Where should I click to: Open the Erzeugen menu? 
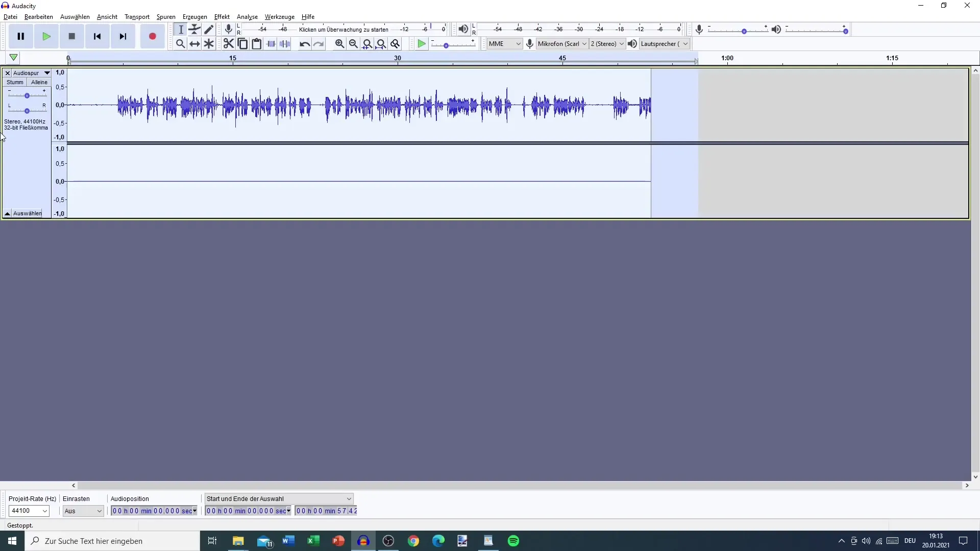[x=195, y=17]
